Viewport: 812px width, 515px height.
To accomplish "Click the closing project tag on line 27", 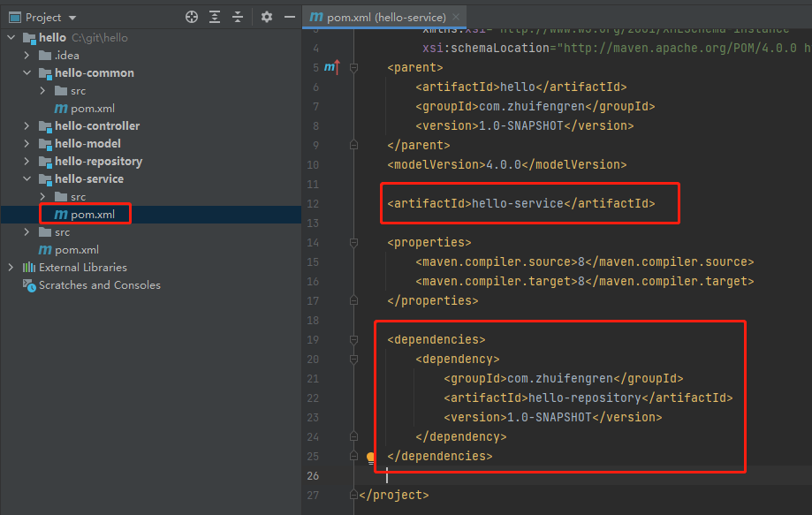I will tap(394, 495).
